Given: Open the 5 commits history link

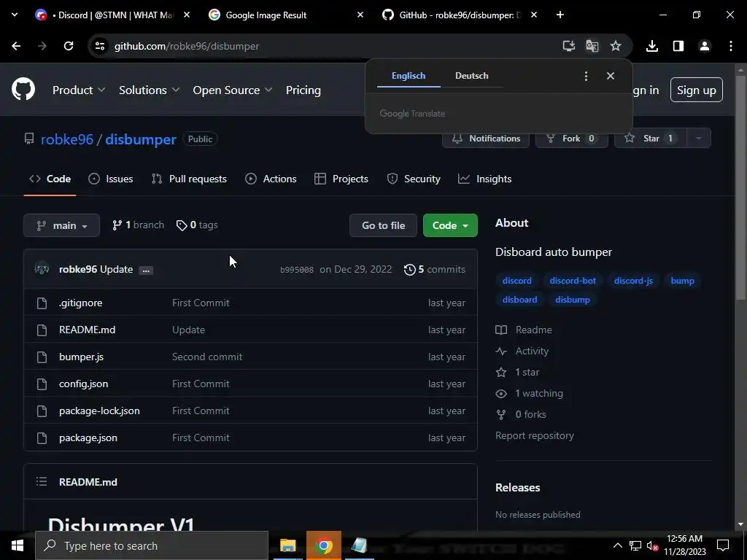Looking at the screenshot, I should [435, 270].
